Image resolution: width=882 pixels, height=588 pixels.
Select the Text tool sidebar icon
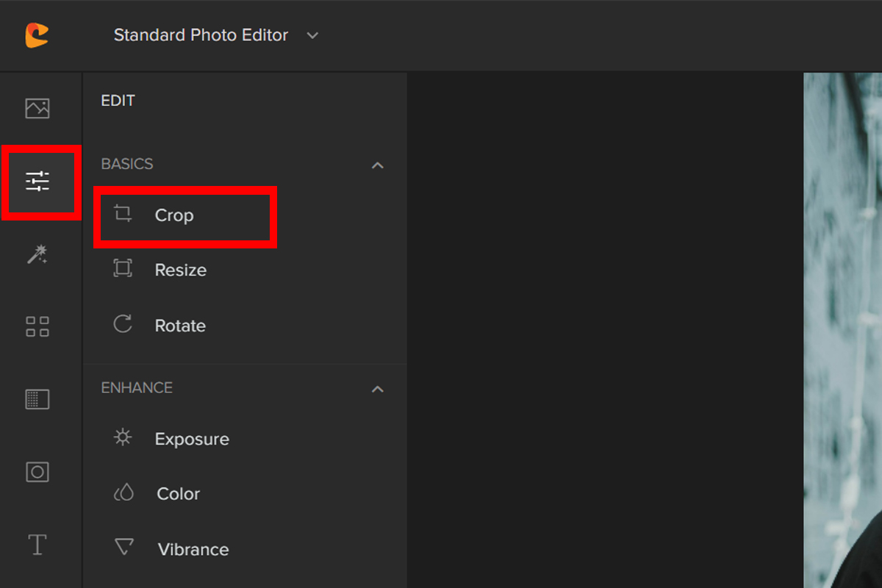[37, 545]
